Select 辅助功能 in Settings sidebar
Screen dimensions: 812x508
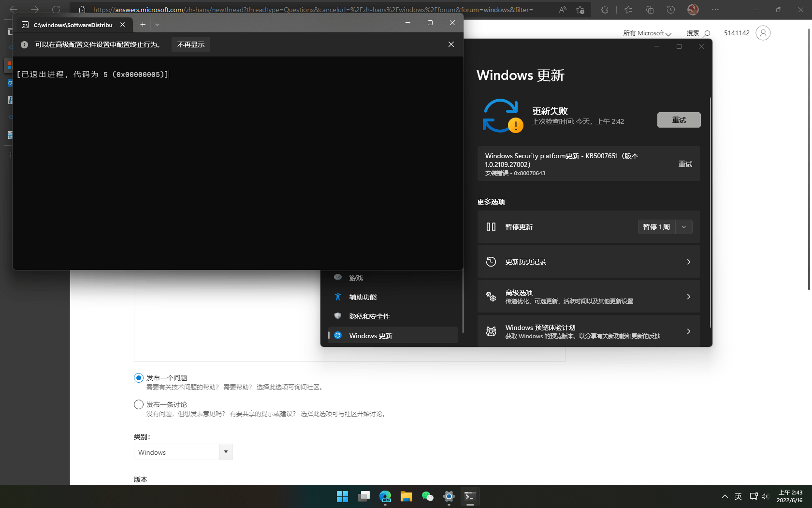[x=393, y=297]
